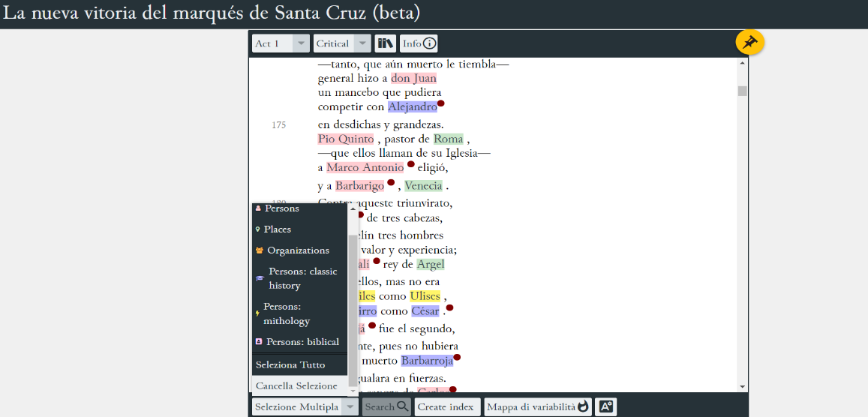
Task: Choose Cancella Selezione in the list
Action: coord(299,386)
